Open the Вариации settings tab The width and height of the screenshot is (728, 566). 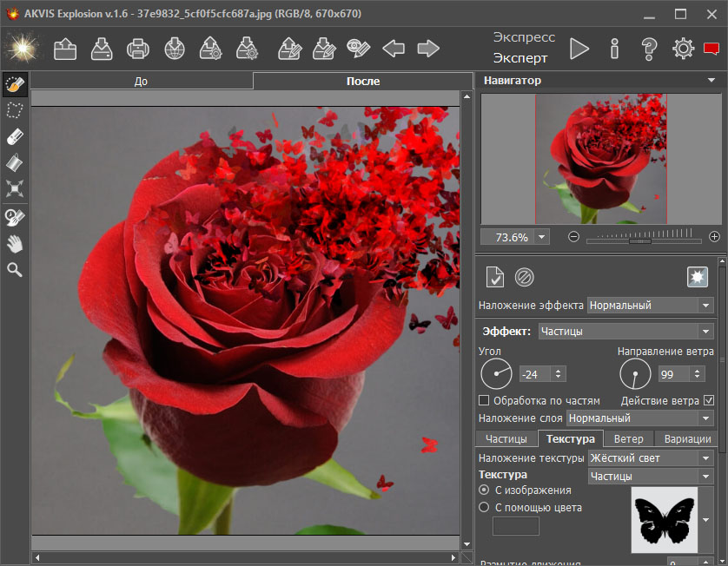coord(687,439)
